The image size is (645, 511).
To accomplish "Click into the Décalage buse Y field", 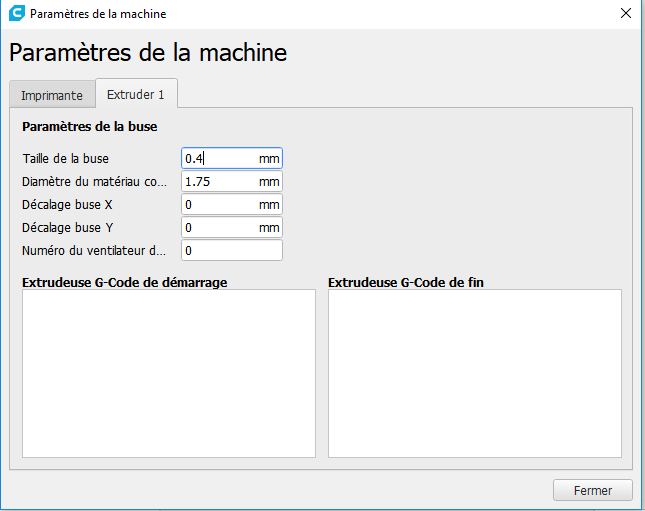I will (232, 228).
